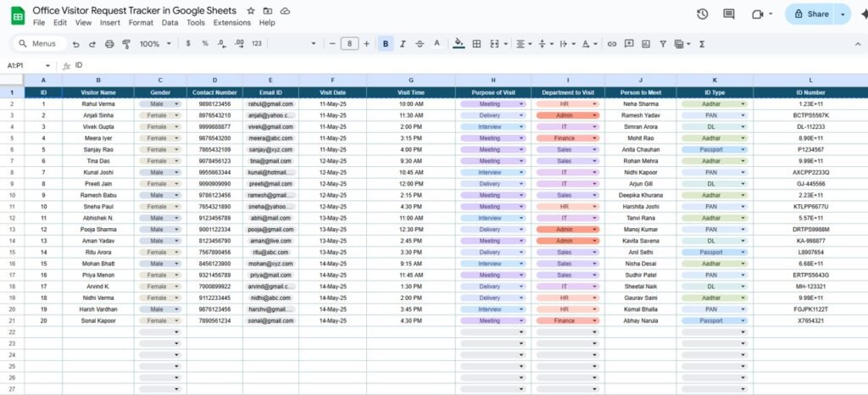Image resolution: width=868 pixels, height=395 pixels.
Task: Click the Redo icon
Action: [x=92, y=44]
